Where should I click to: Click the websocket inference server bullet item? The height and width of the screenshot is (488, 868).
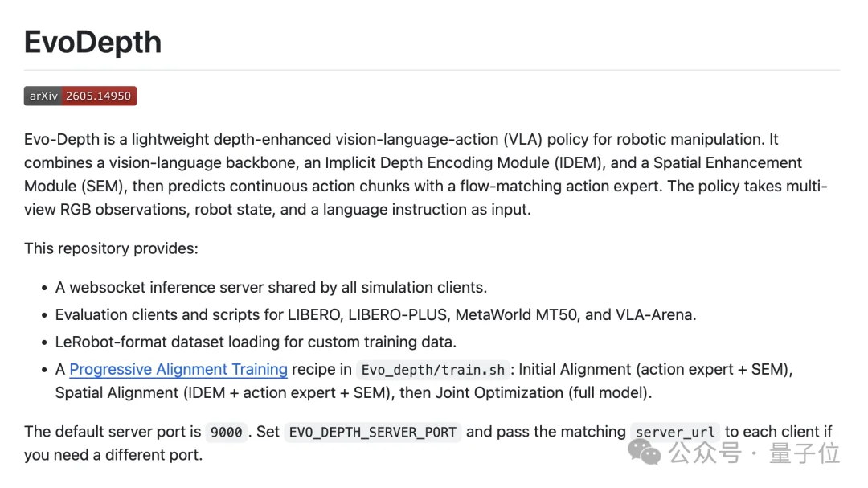click(x=271, y=288)
